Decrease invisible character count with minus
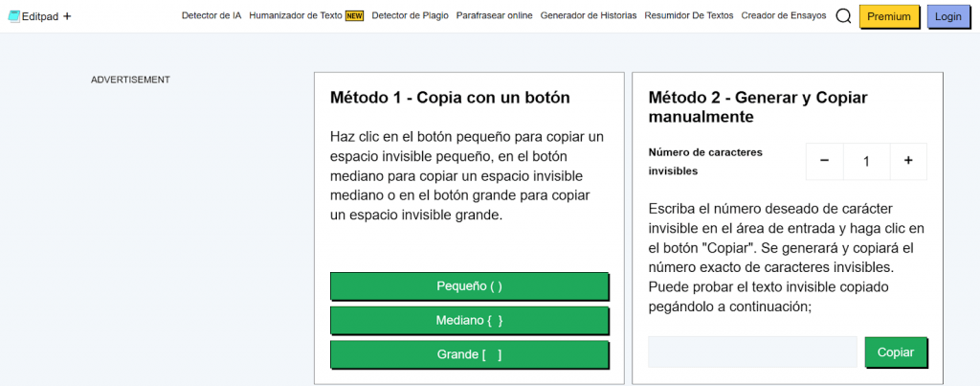 [x=824, y=161]
